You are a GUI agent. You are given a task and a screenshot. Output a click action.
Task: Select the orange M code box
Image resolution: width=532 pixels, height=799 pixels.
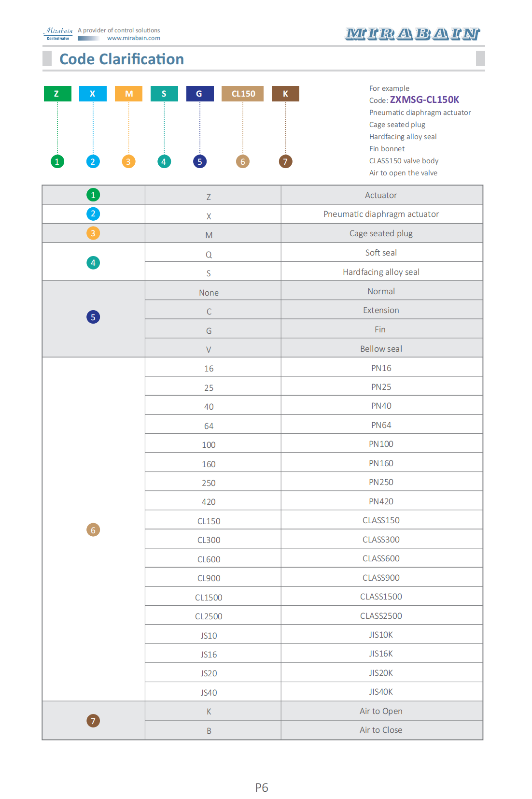pyautogui.click(x=128, y=94)
